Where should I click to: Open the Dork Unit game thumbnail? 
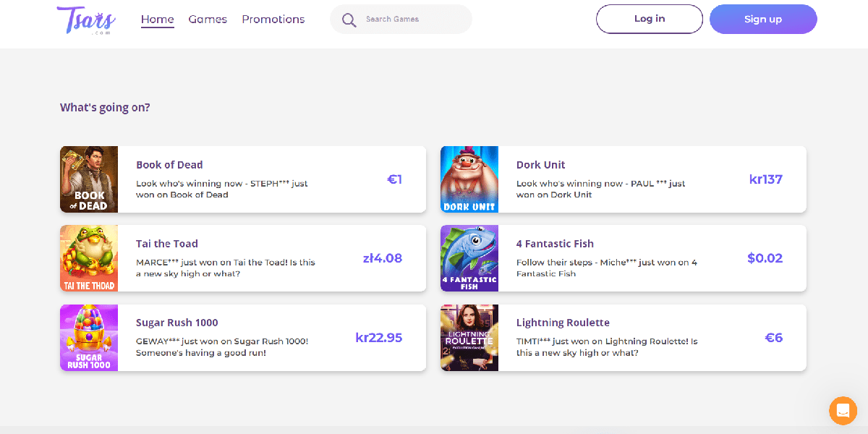(469, 179)
